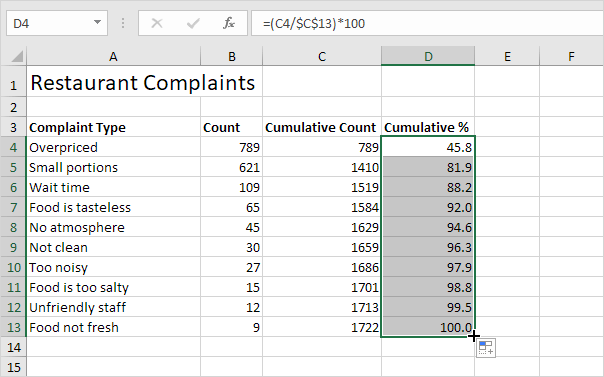Screen dimensions: 604x377
Task: Select row 10 header
Action: [x=13, y=267]
